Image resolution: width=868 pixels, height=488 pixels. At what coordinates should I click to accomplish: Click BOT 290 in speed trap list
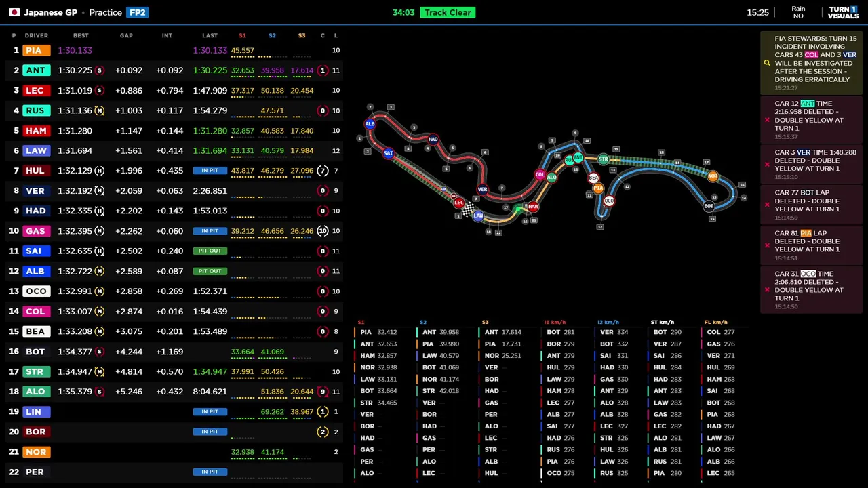[x=667, y=332]
